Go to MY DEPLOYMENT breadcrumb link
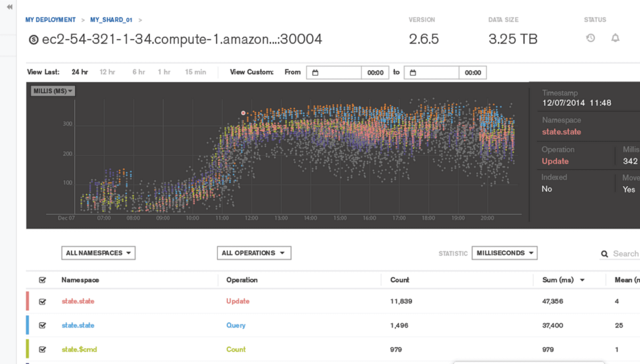The height and width of the screenshot is (364, 640). pyautogui.click(x=51, y=20)
